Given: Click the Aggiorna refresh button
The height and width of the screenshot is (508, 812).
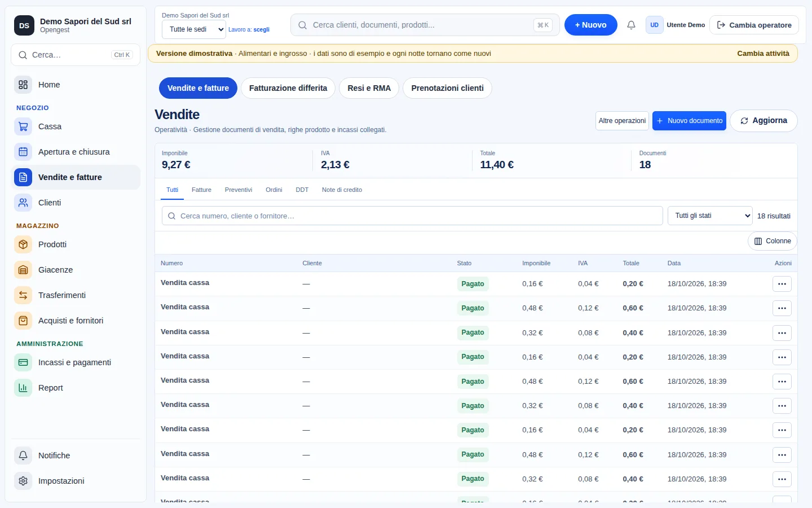Looking at the screenshot, I should (764, 121).
